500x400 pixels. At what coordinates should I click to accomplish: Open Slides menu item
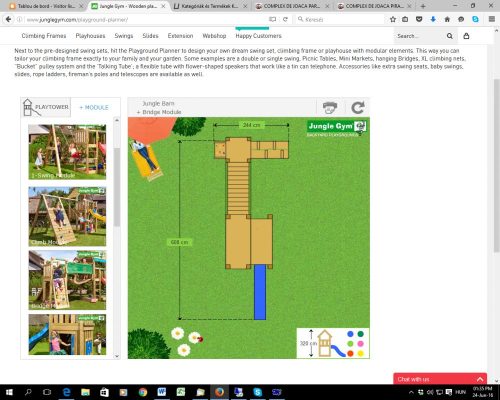point(150,36)
